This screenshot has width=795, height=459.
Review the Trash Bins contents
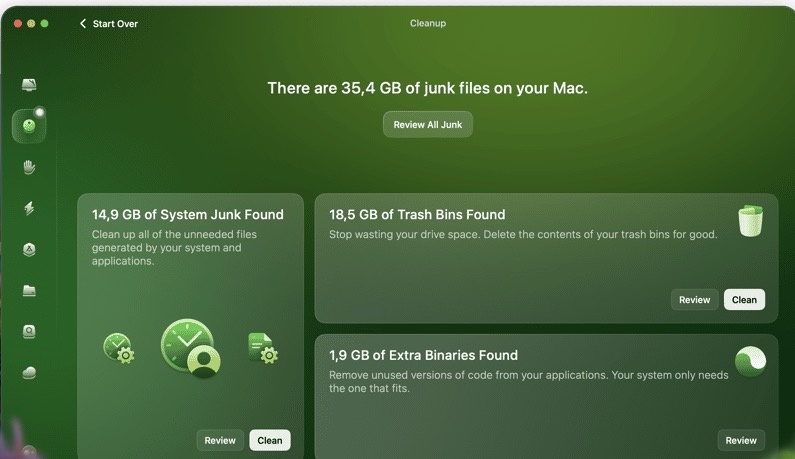click(x=695, y=300)
